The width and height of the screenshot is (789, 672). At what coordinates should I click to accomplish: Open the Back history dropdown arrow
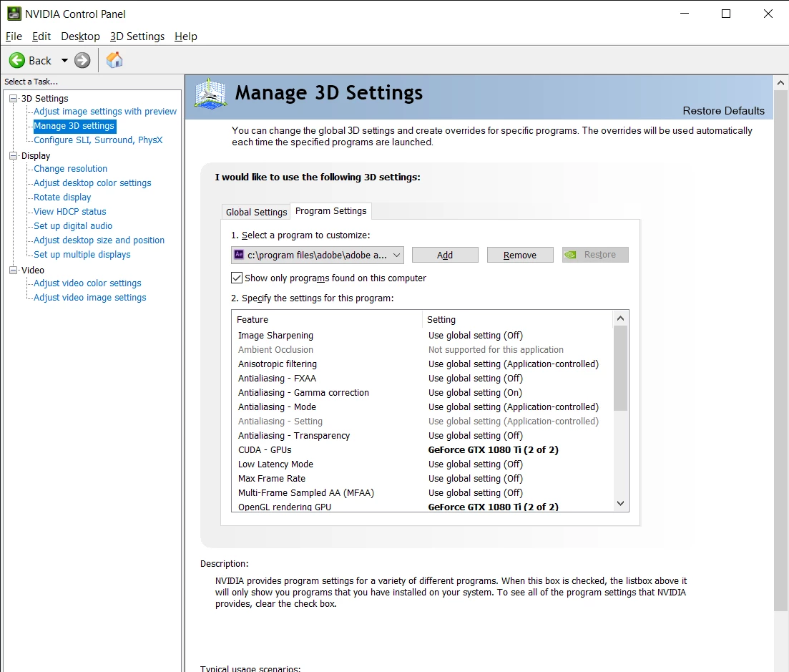[64, 60]
